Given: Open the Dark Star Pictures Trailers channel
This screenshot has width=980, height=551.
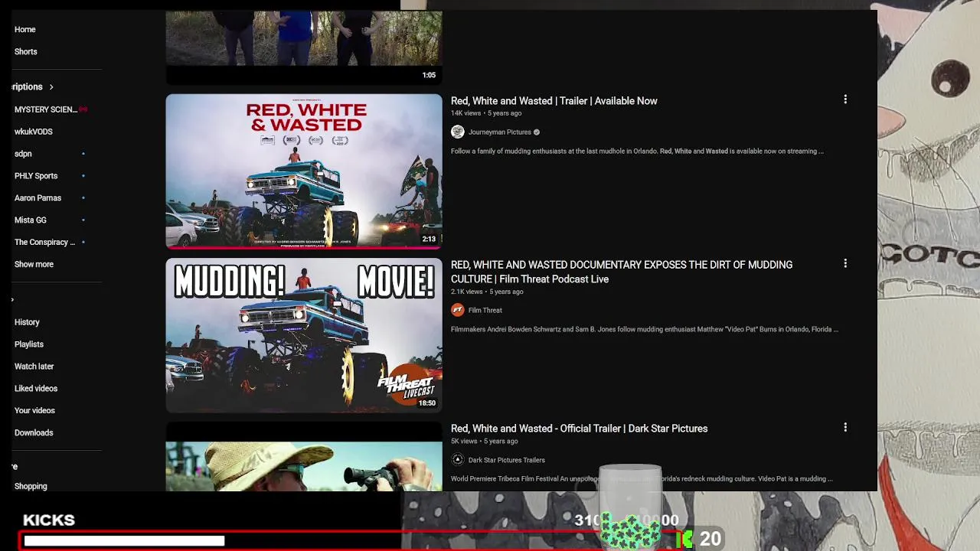Looking at the screenshot, I should coord(506,460).
